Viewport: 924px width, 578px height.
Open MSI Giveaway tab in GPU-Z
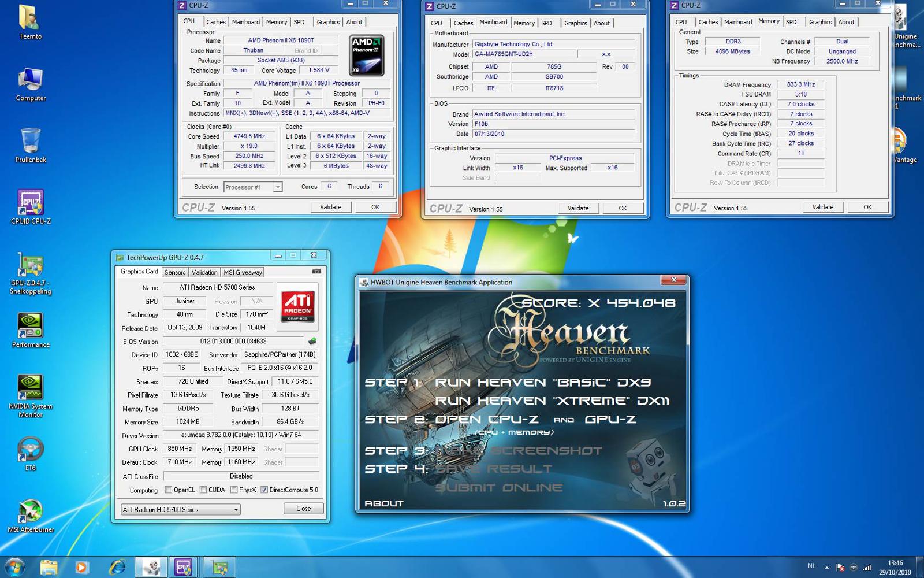pos(243,272)
